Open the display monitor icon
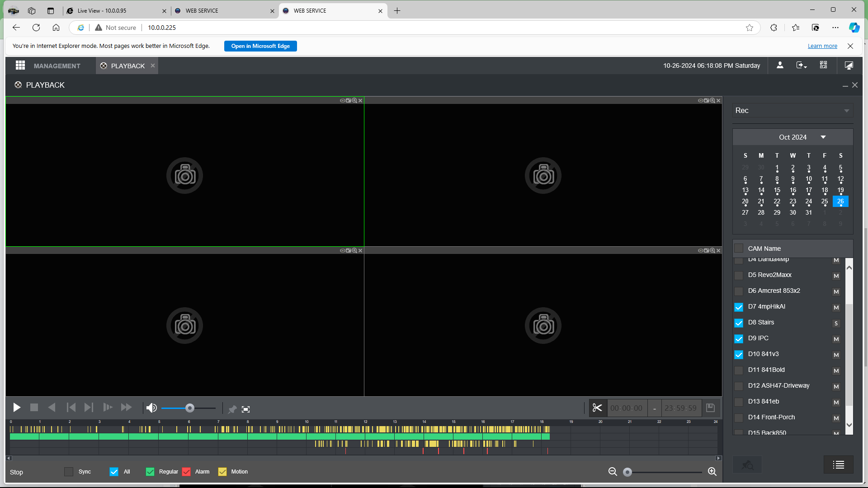 pos(849,66)
